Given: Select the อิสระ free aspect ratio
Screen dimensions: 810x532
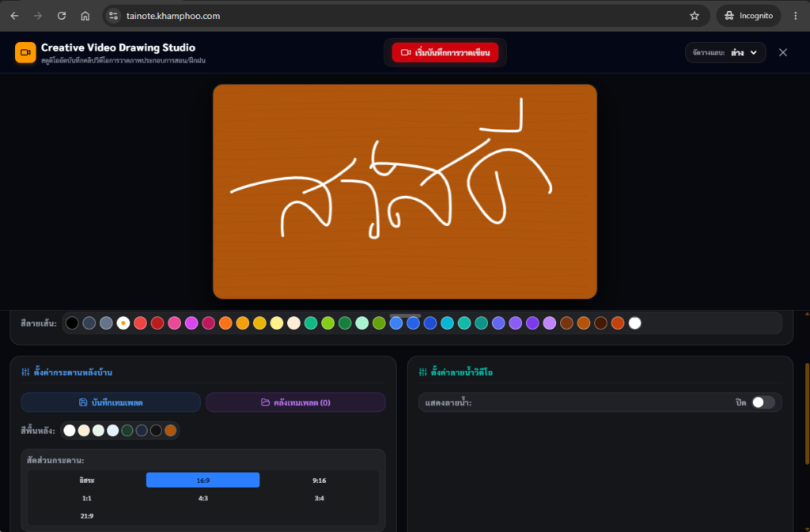Looking at the screenshot, I should pyautogui.click(x=87, y=481).
